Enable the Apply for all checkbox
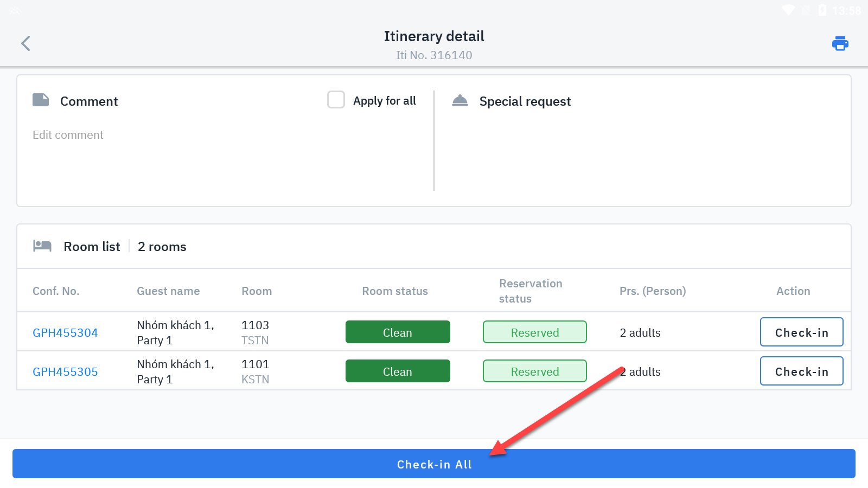Viewport: 868px width, 488px height. (x=336, y=100)
